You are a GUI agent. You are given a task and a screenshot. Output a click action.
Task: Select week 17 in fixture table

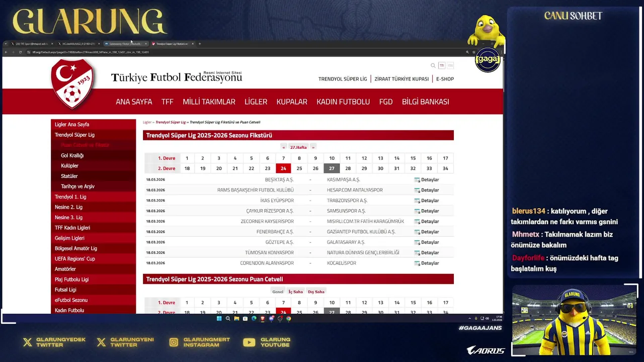445,158
